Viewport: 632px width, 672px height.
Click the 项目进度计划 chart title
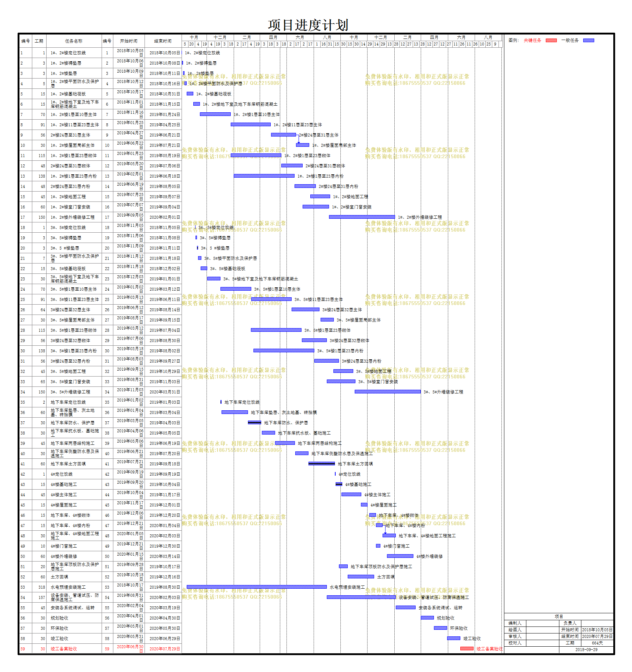[x=308, y=25]
